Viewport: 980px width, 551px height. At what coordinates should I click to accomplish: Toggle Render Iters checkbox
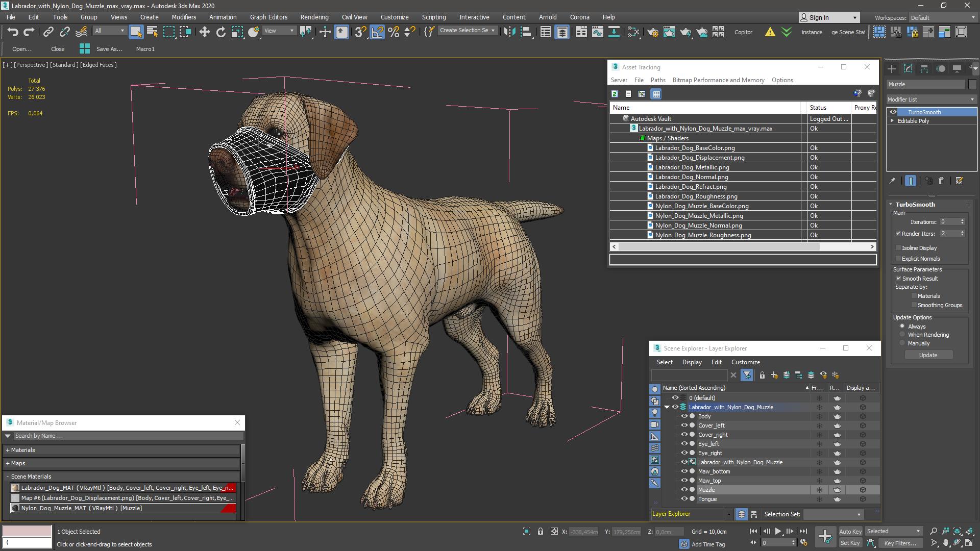[x=898, y=234]
